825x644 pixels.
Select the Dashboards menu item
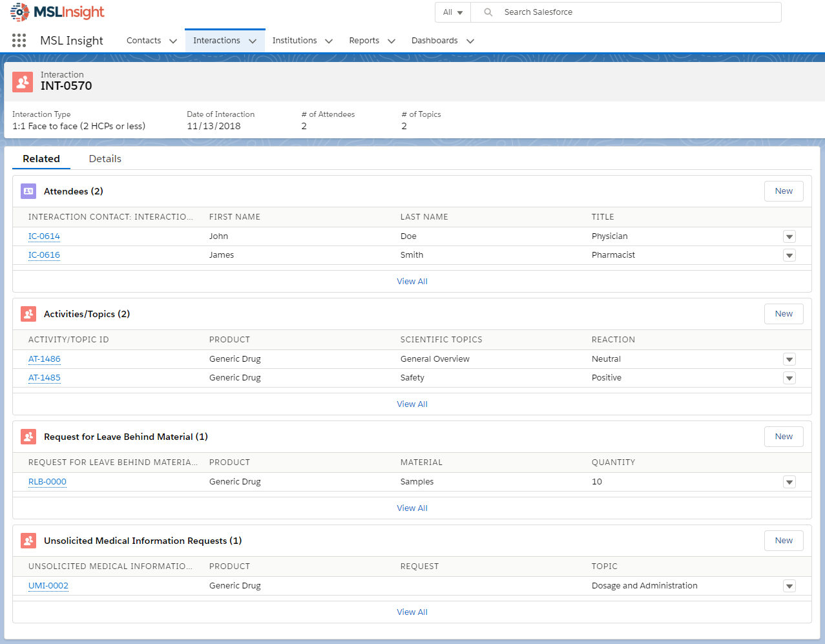point(435,40)
